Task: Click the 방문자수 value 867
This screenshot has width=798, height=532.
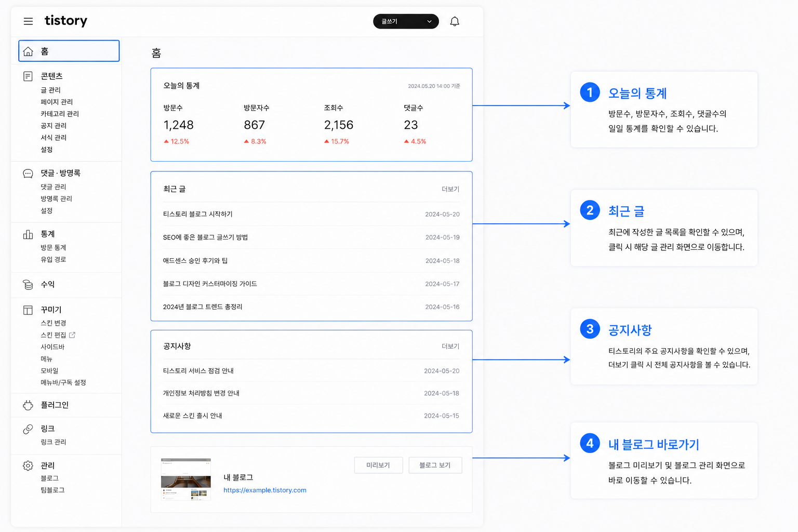Action: tap(255, 125)
